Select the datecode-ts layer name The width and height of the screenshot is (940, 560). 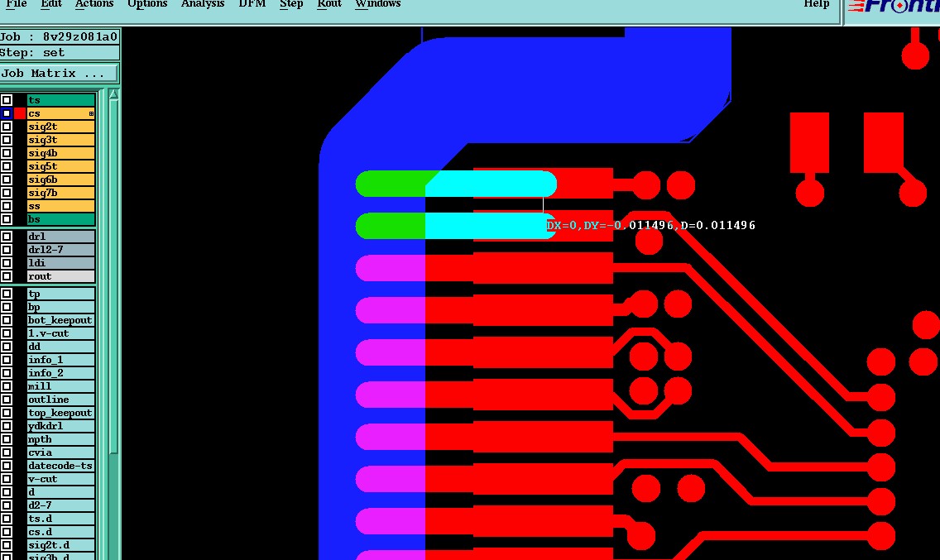[x=61, y=466]
